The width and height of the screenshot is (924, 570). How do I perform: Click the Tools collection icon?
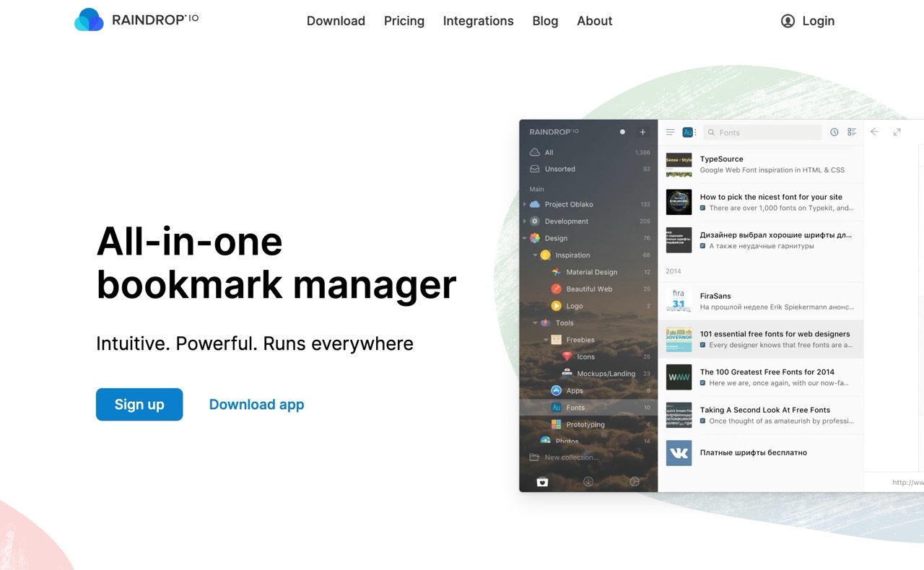point(545,323)
